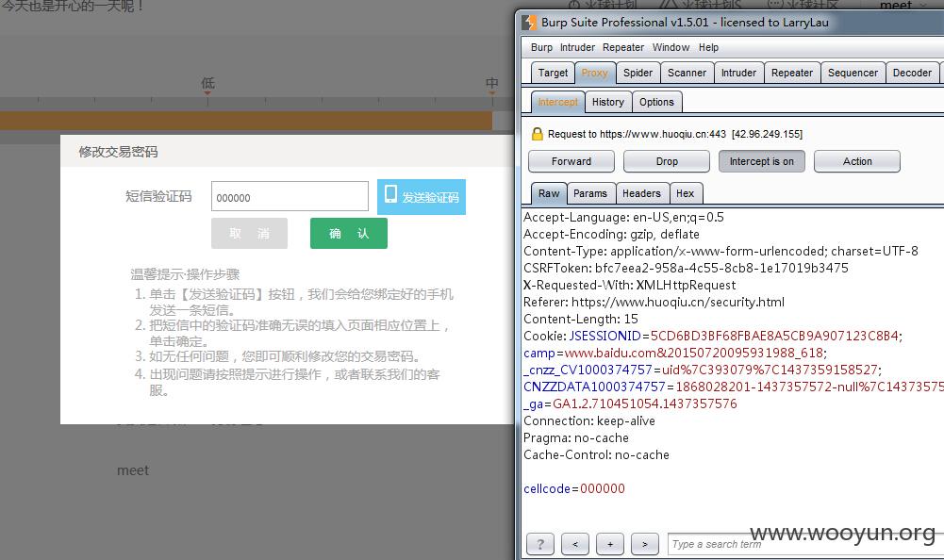Click the Cache-Control: no-cache line
The image size is (944, 560).
(596, 454)
